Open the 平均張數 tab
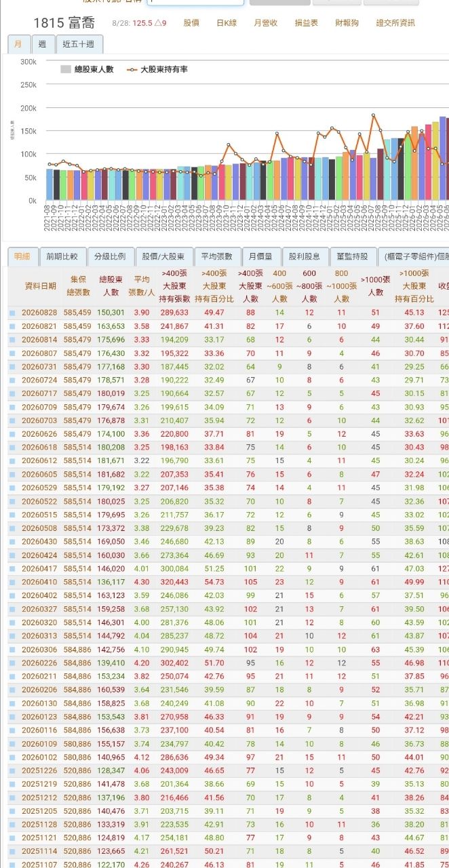This screenshot has width=449, height=868. point(217,257)
